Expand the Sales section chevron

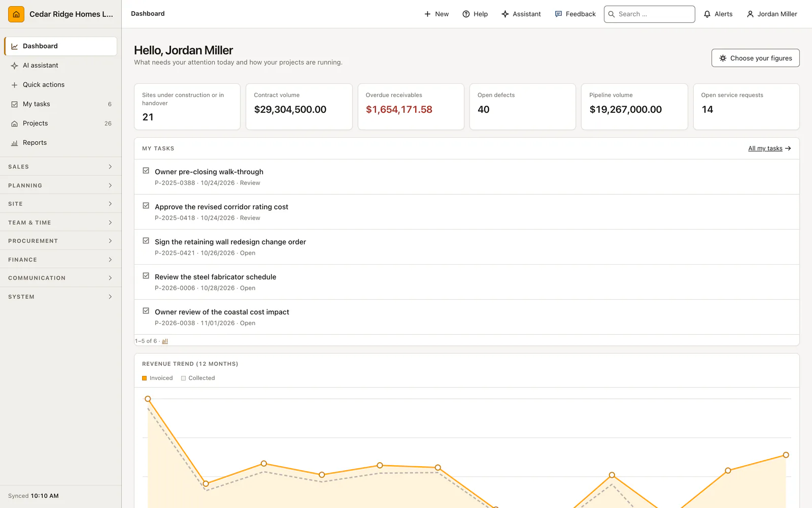point(110,167)
